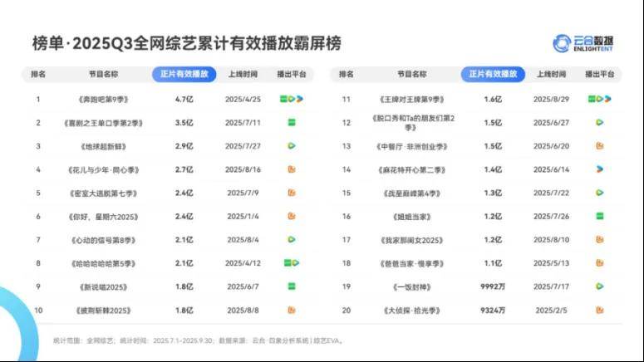Click iQiyi icon for 《姐姐当家》
The image size is (644, 362).
[600, 216]
